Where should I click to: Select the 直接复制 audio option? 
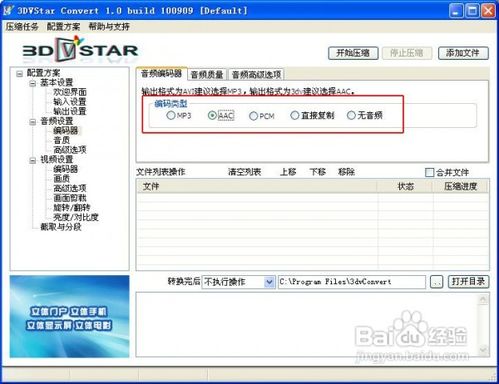pyautogui.click(x=295, y=115)
